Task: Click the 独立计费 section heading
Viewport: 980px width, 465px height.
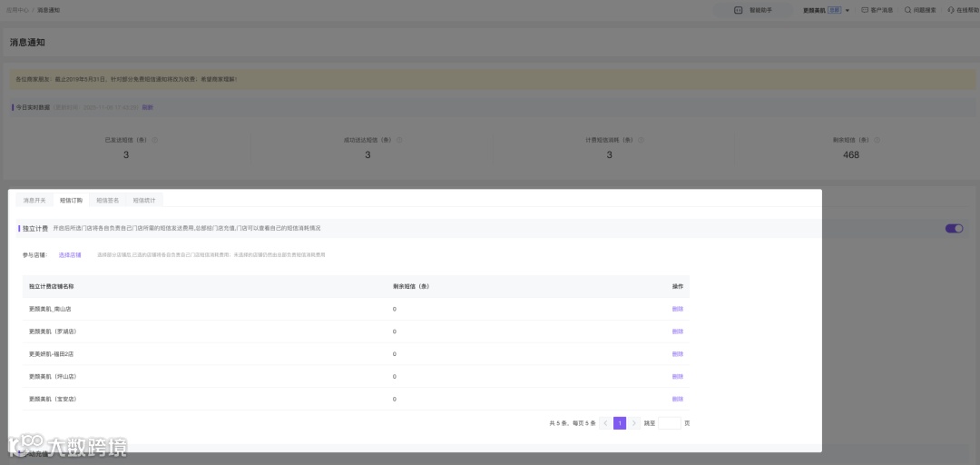Action: tap(35, 229)
